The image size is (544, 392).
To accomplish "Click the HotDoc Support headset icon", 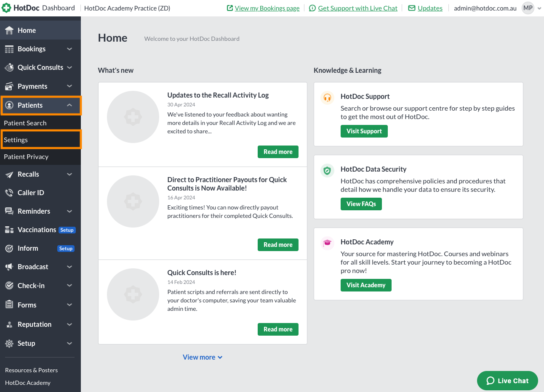I will pyautogui.click(x=327, y=98).
